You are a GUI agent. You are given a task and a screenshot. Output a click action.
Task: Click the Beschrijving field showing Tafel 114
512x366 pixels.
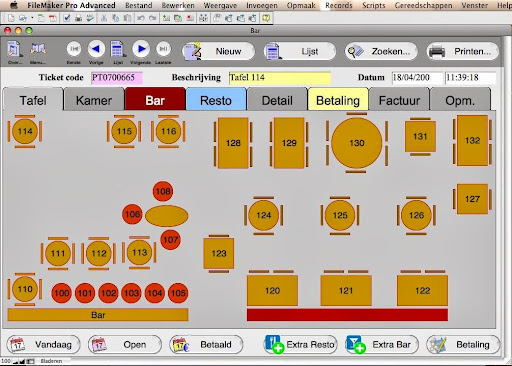[x=280, y=77]
